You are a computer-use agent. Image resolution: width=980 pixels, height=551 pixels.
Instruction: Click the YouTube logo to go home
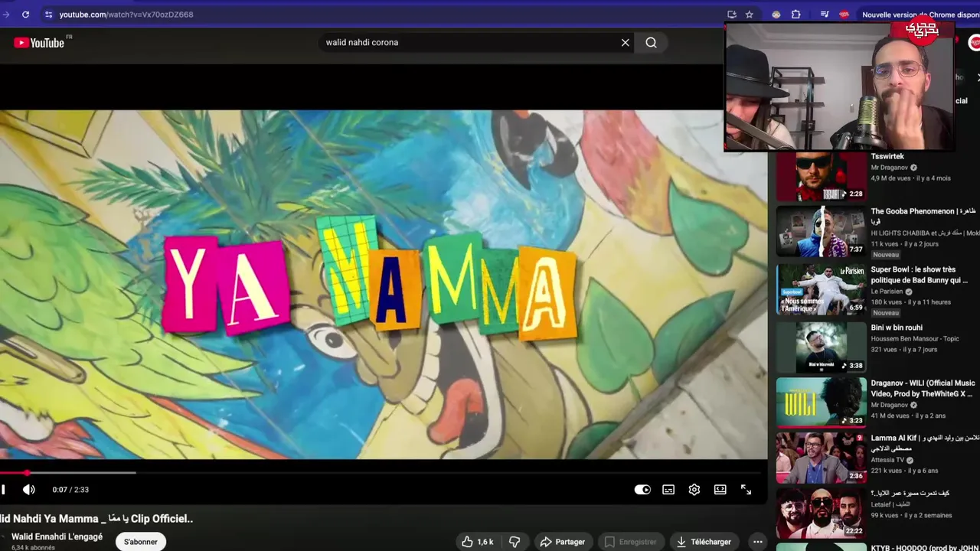pos(39,43)
